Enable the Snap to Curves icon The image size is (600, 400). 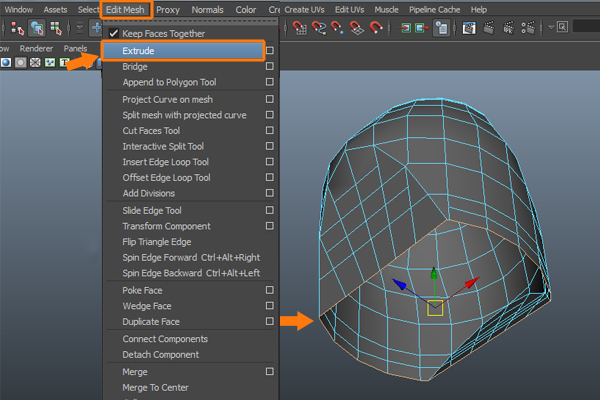click(319, 28)
